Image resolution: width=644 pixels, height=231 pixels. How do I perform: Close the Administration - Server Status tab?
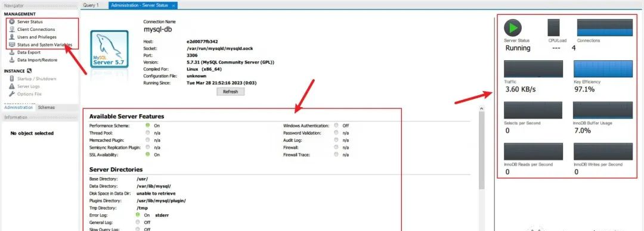(174, 6)
